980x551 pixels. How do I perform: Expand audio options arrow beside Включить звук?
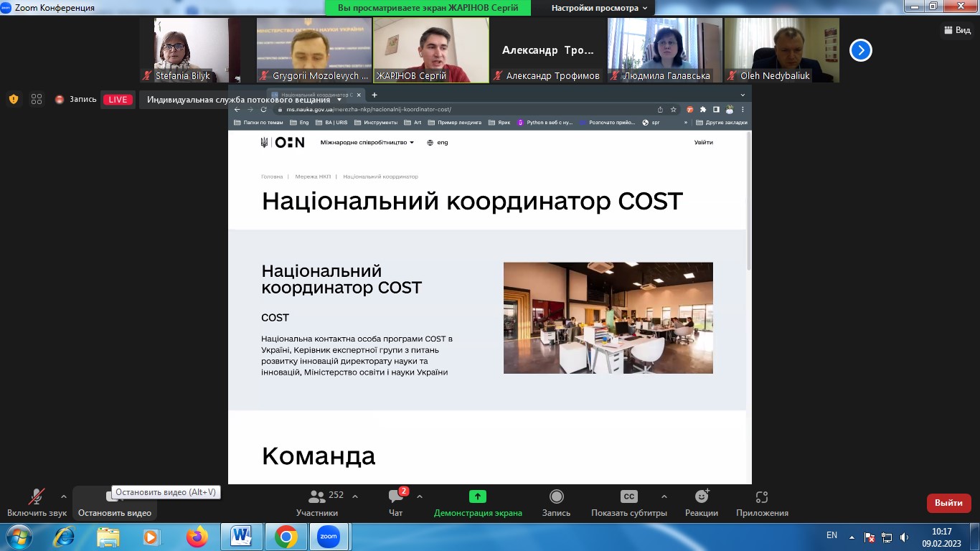pyautogui.click(x=64, y=496)
